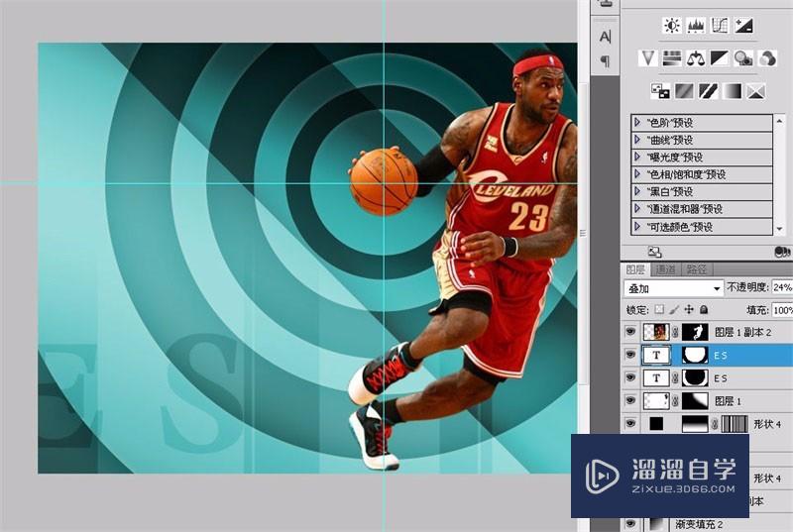Click the 锁定 label
The width and height of the screenshot is (793, 532).
636,310
